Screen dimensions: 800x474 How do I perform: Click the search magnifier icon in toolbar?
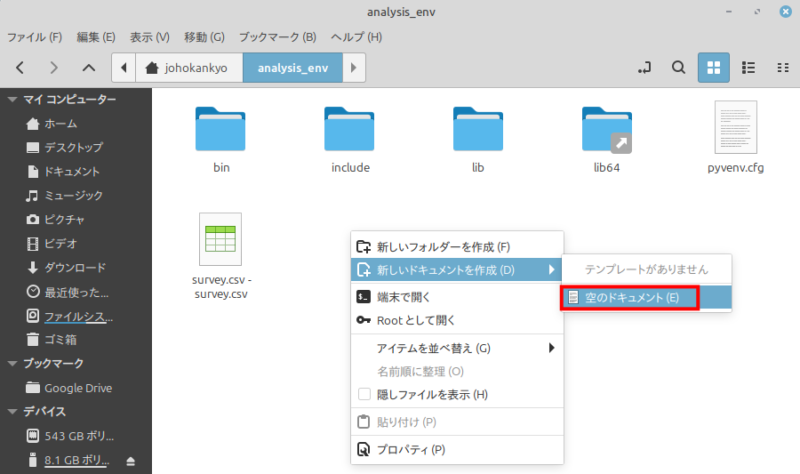tap(678, 68)
